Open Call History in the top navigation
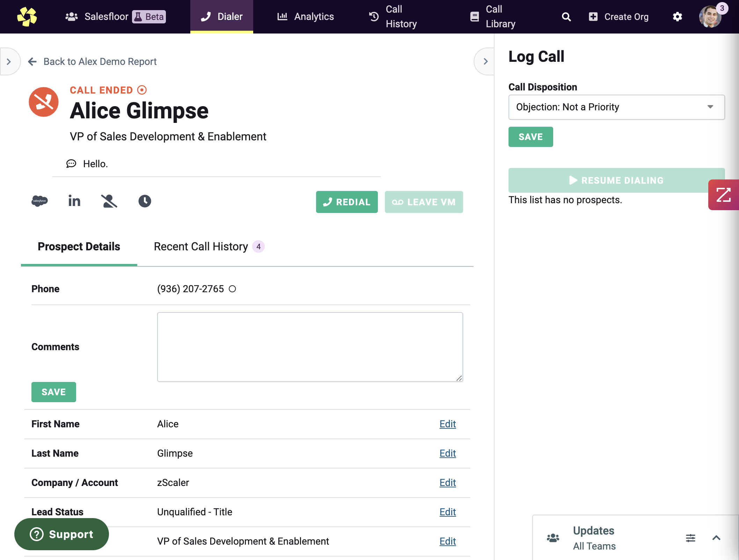739x560 pixels. (x=393, y=17)
